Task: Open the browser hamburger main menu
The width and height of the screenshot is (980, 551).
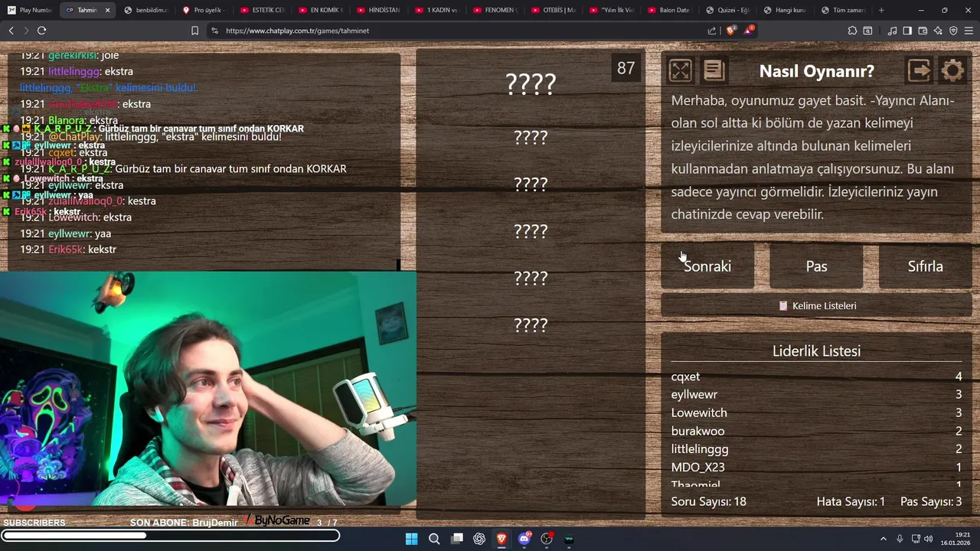Action: tap(969, 31)
